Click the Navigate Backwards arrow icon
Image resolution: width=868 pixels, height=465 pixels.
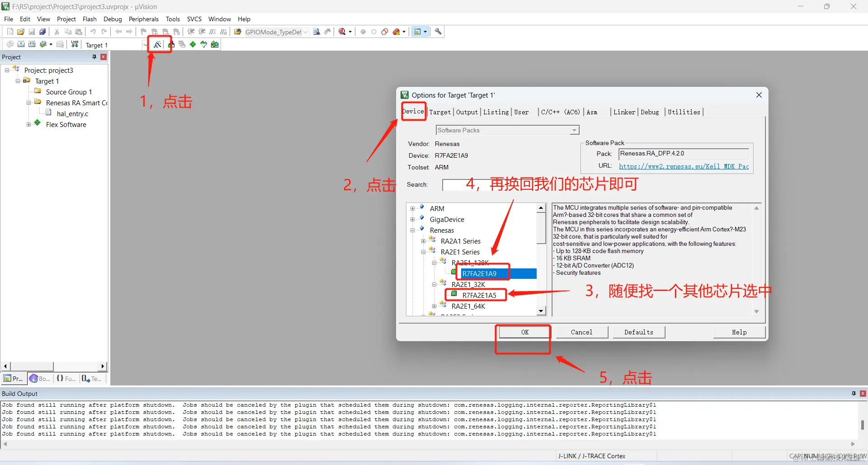pyautogui.click(x=118, y=32)
